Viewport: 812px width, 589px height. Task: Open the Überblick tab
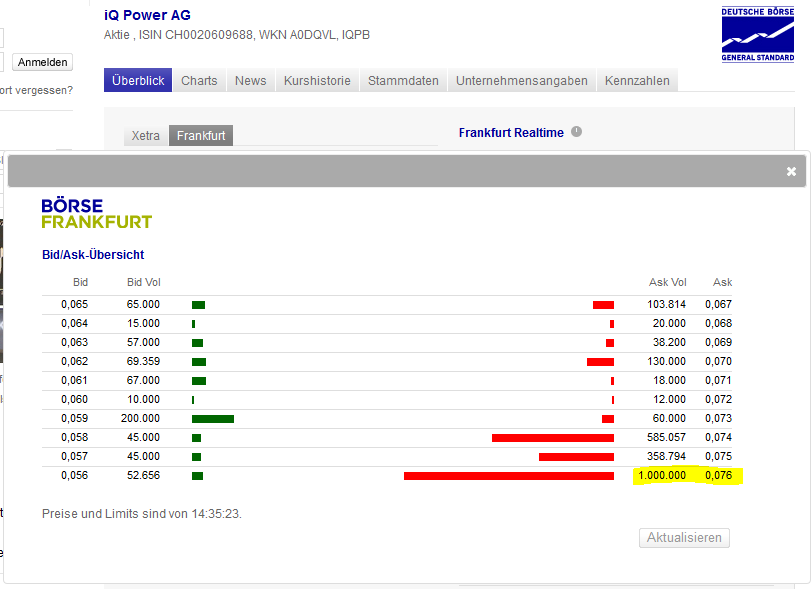(138, 80)
